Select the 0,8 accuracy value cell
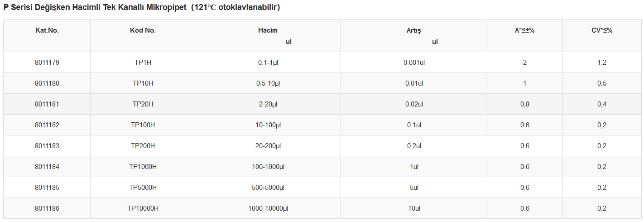The width and height of the screenshot is (644, 222). click(x=525, y=104)
